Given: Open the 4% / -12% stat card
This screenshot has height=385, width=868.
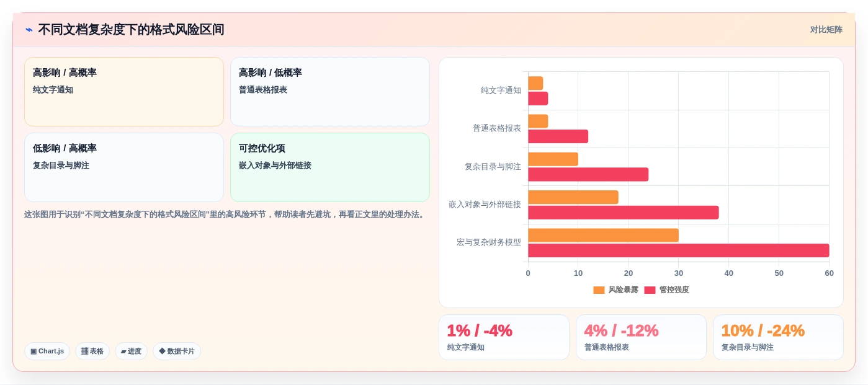Looking at the screenshot, I should point(641,337).
